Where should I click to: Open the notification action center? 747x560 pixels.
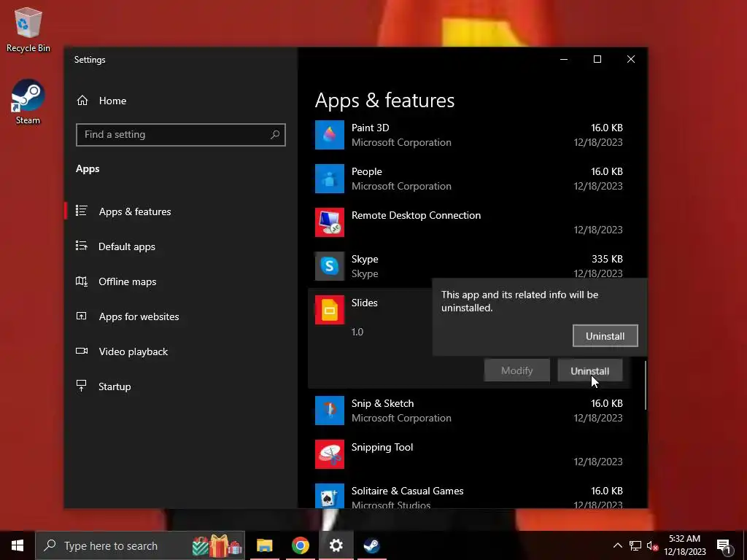click(x=724, y=546)
